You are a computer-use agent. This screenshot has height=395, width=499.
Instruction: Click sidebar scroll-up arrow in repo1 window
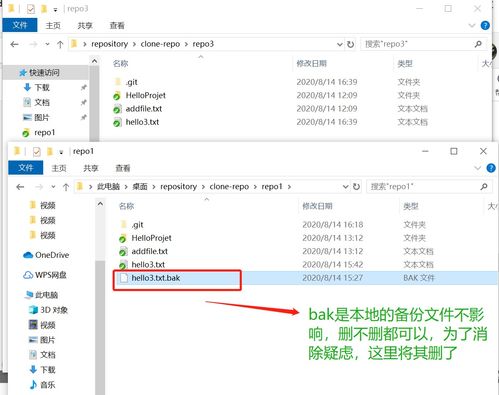(x=100, y=204)
